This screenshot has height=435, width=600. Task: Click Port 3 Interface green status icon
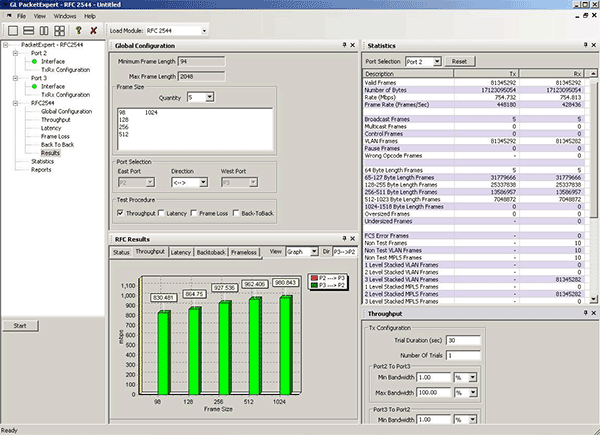[34, 86]
